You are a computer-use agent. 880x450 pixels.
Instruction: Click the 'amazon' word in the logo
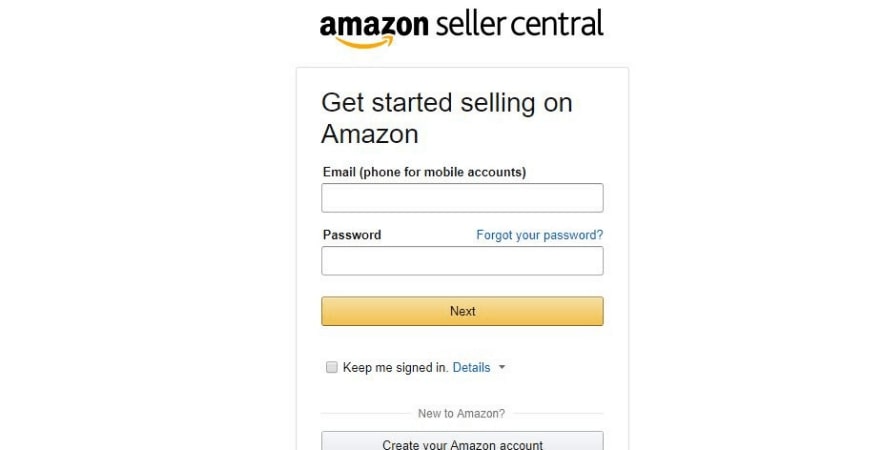pyautogui.click(x=374, y=25)
